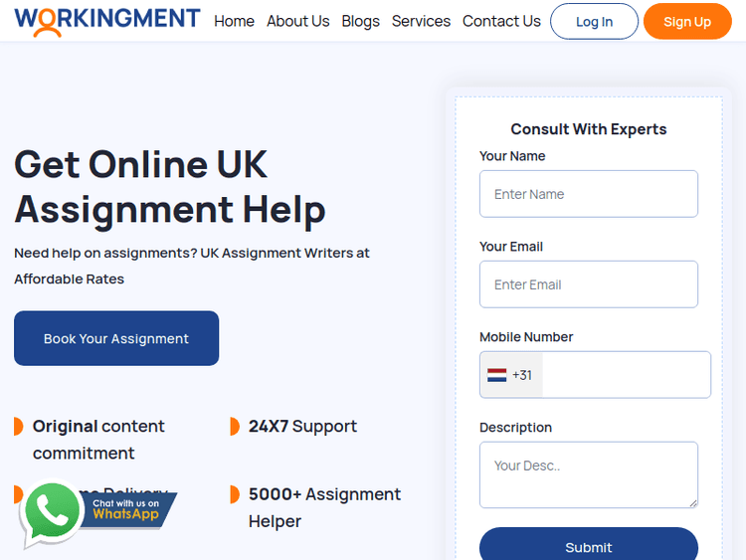
Task: Click orange bullet beside 5000+ Assignment Helper
Action: (235, 494)
